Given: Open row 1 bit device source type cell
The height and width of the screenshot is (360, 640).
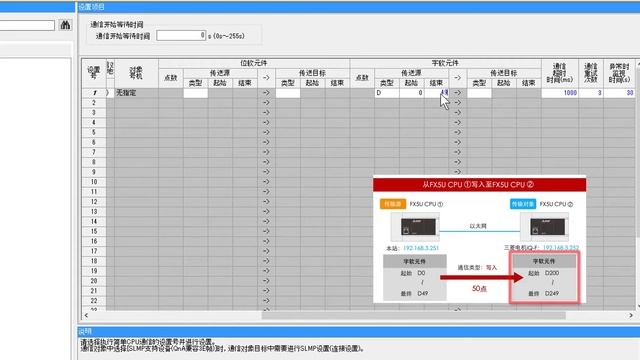Looking at the screenshot, I should tap(196, 93).
